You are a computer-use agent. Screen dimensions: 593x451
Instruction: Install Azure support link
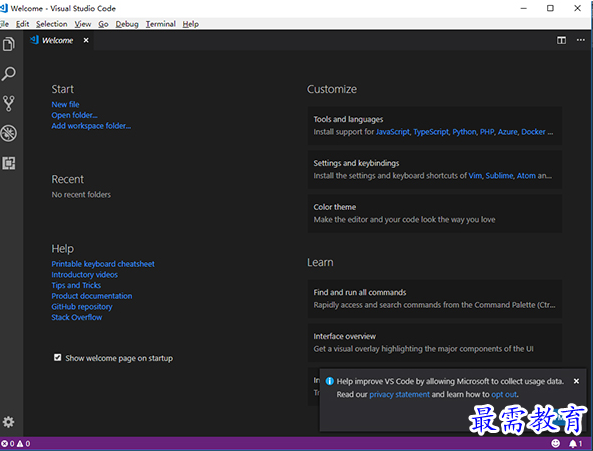[508, 132]
